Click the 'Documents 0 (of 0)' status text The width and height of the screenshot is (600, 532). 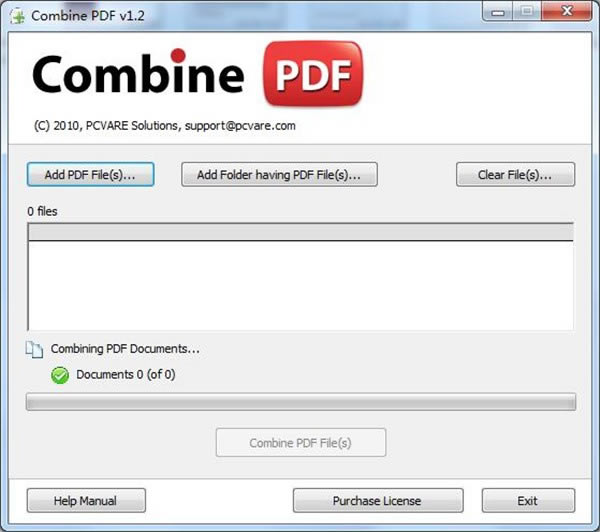pos(126,374)
